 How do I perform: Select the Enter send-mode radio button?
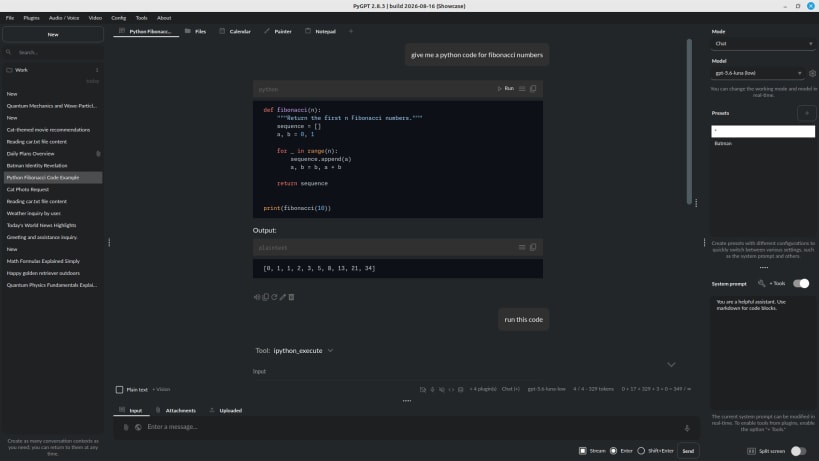pos(613,451)
